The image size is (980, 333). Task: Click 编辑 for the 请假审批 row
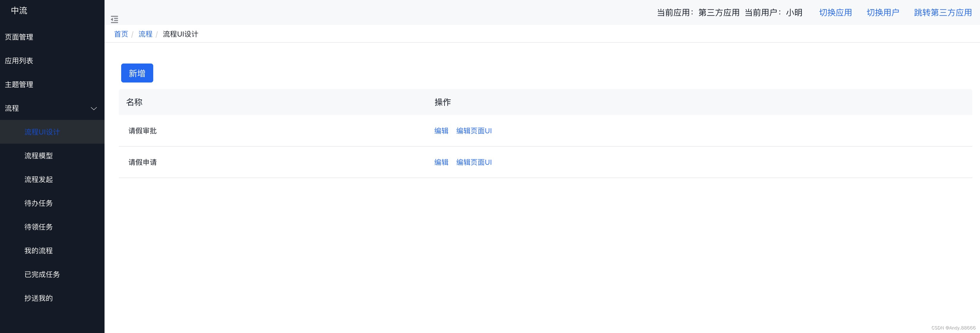441,131
